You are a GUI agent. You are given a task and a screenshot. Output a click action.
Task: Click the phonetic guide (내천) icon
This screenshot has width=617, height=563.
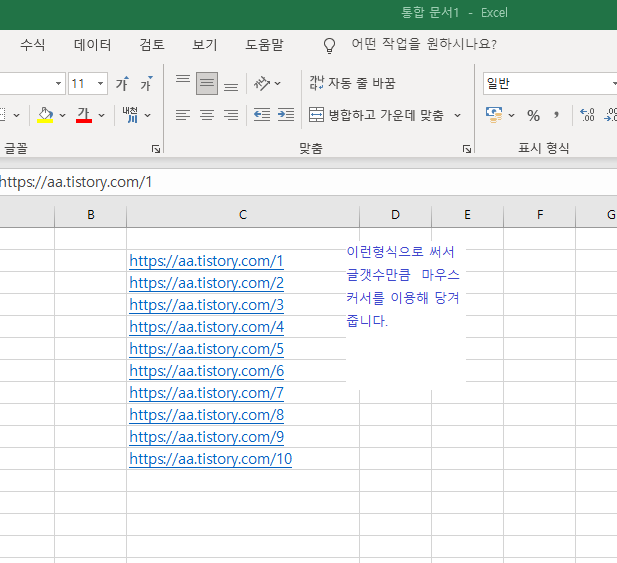coord(130,115)
